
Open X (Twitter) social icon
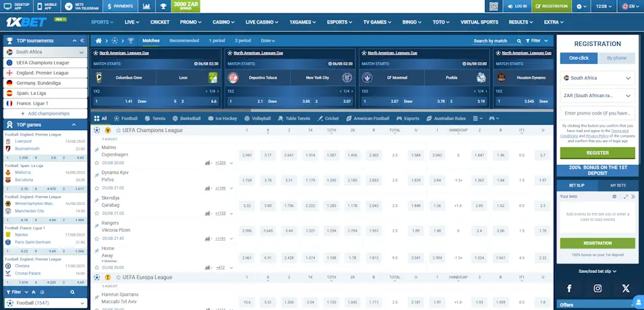tap(626, 288)
